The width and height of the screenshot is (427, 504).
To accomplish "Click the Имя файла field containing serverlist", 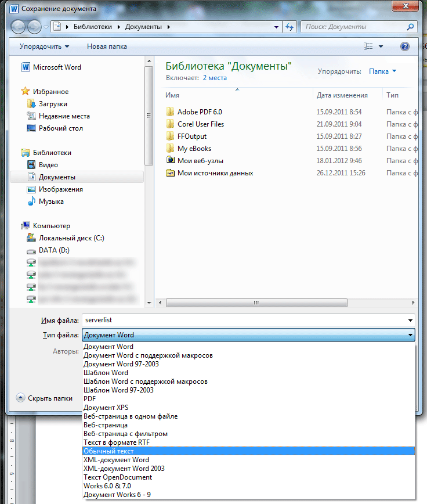I will click(244, 320).
